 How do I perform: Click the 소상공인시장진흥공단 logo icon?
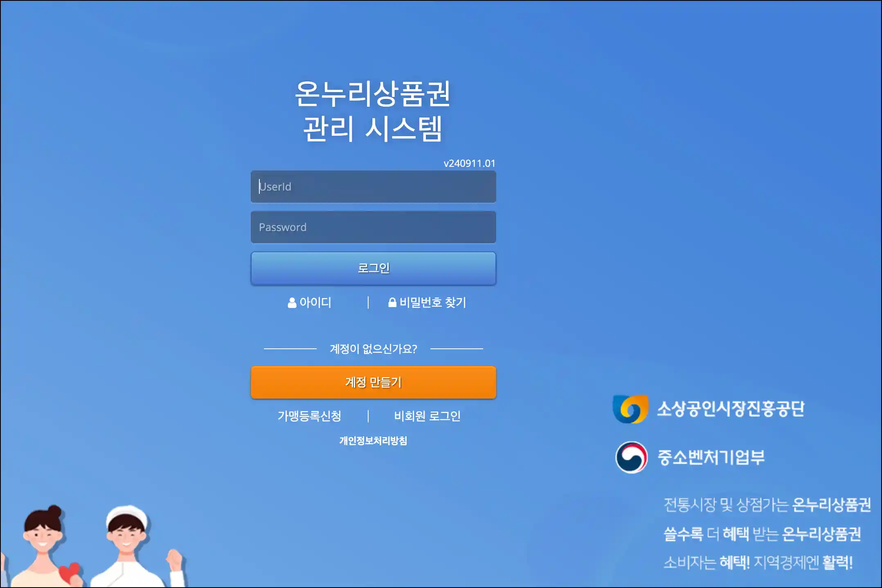click(630, 409)
